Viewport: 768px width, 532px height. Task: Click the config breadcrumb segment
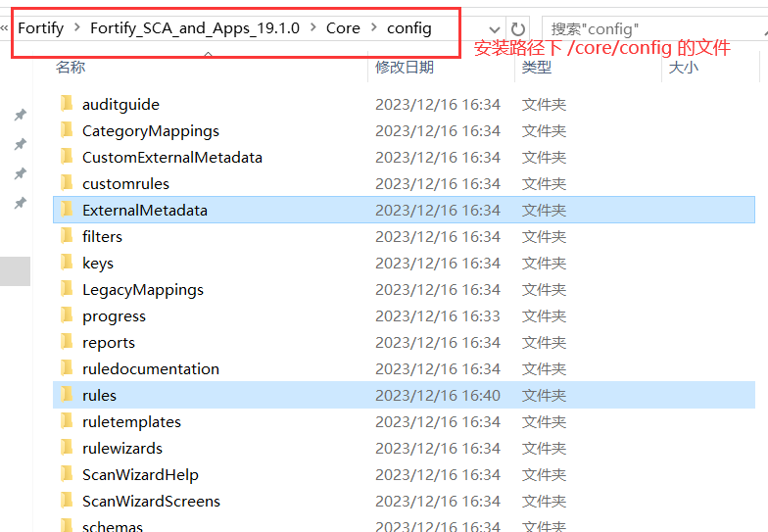click(x=409, y=28)
